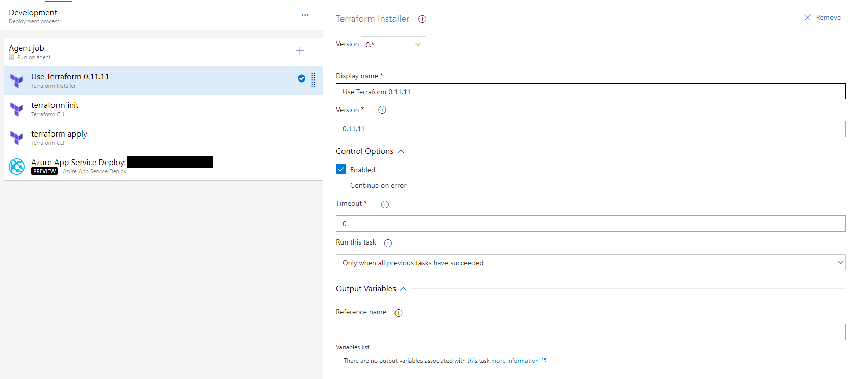This screenshot has width=868, height=379.
Task: Add a task to Agent job with plus icon
Action: click(300, 51)
